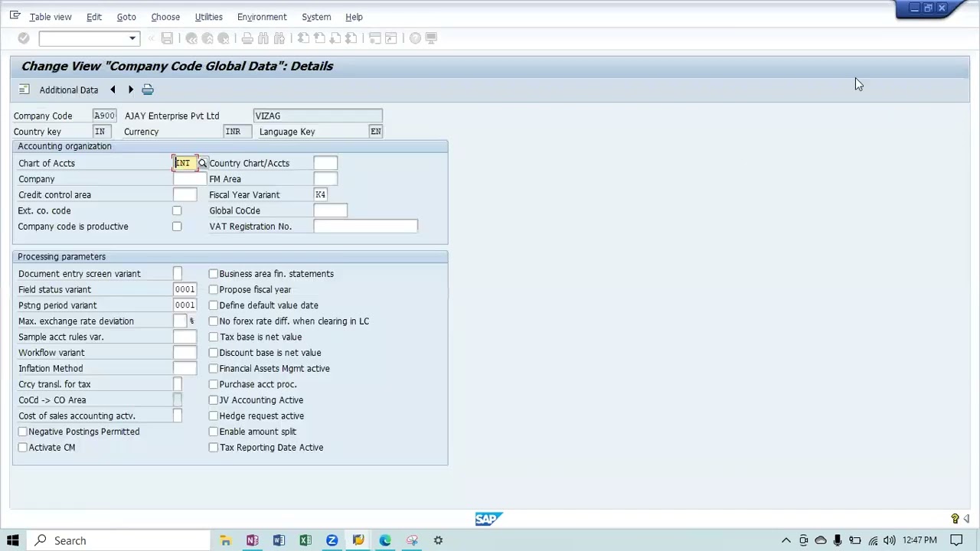Screen dimensions: 980x551
Task: Open File Explorer from the taskbar
Action: (225, 540)
